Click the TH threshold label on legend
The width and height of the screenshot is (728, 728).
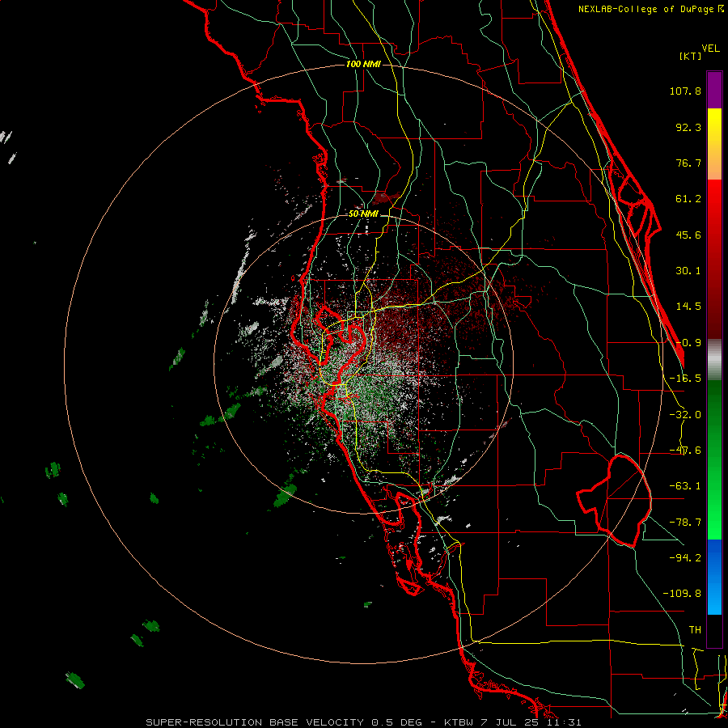coord(695,630)
